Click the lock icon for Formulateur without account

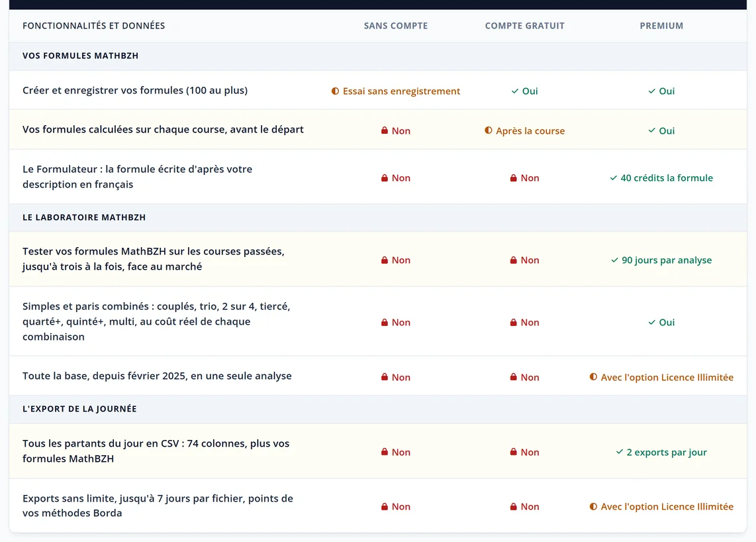[x=384, y=178]
